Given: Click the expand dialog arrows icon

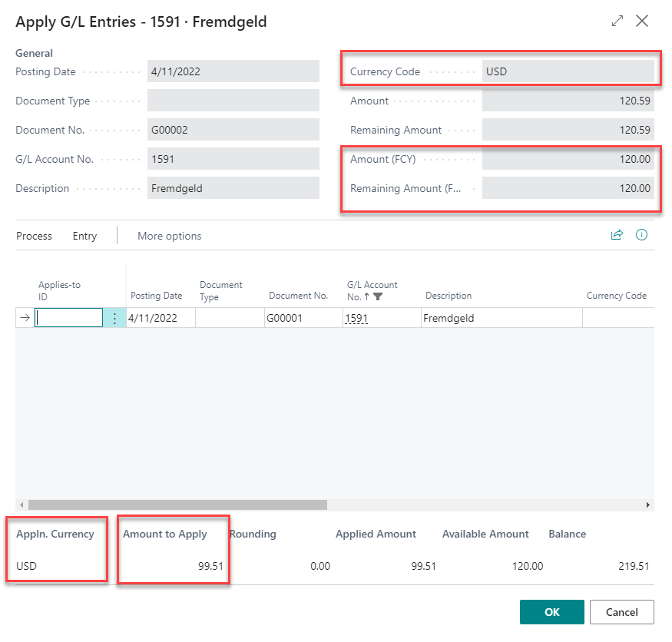Looking at the screenshot, I should coord(617,22).
